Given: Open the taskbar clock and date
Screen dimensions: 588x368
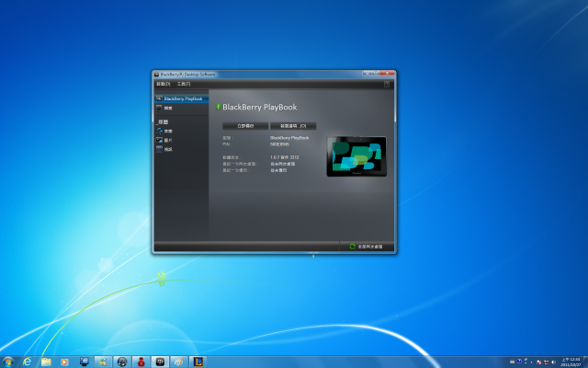Looking at the screenshot, I should coord(571,362).
